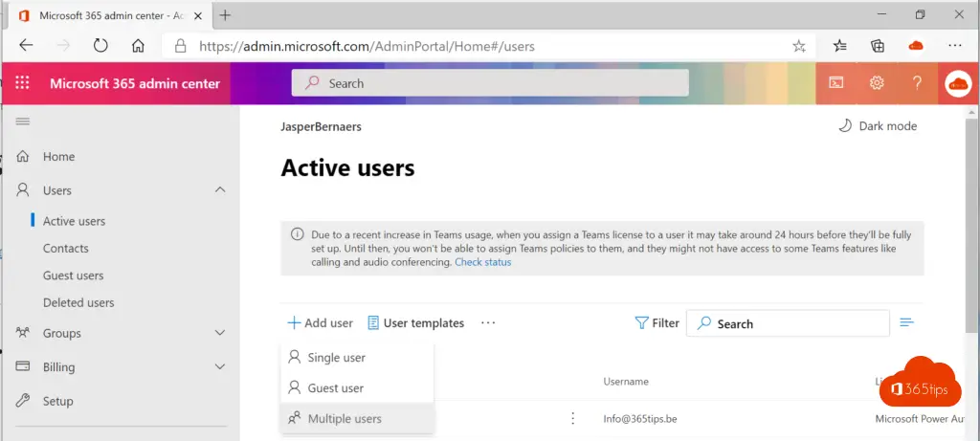Screen dimensions: 980x441
Task: Open a new browser tab
Action: click(x=226, y=15)
